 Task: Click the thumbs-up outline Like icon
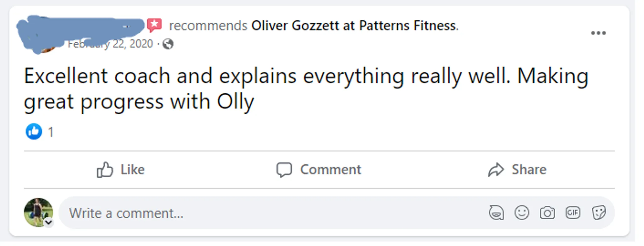point(105,170)
